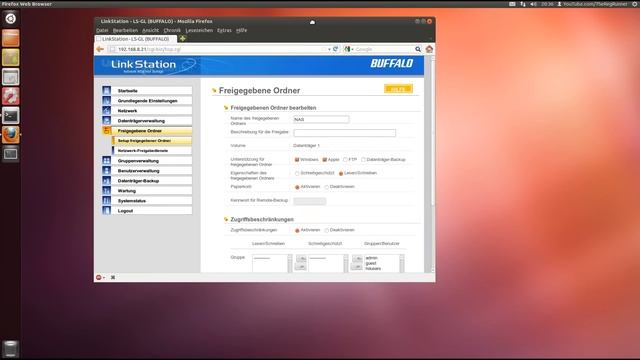Open the Gruppenverwaltung sidebar icon

point(107,160)
